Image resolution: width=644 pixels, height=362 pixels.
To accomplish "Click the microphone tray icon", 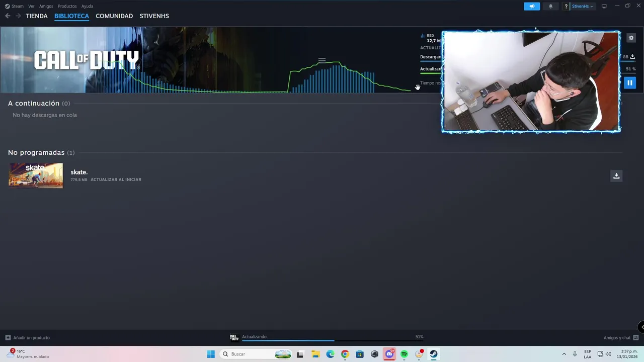I will (x=575, y=354).
